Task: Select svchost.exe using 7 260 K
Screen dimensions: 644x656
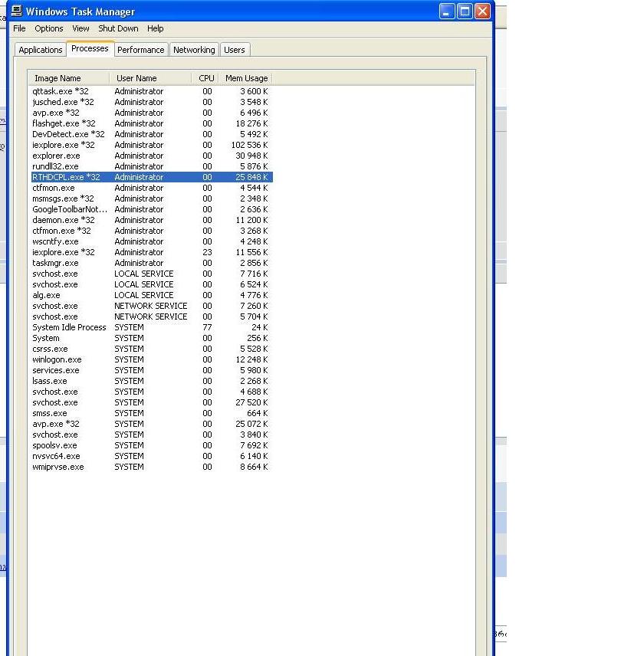Action: tap(152, 307)
